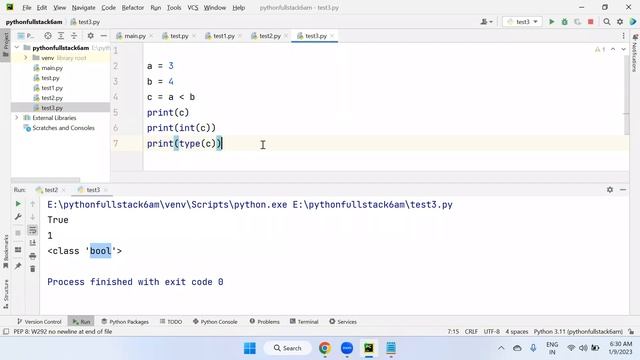Expand the venv folder

pyautogui.click(x=26, y=58)
